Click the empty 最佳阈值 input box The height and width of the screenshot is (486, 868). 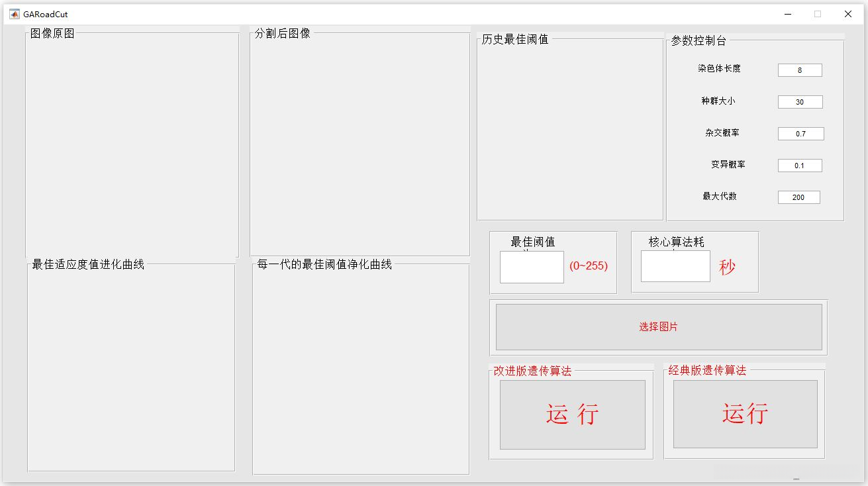click(x=531, y=267)
